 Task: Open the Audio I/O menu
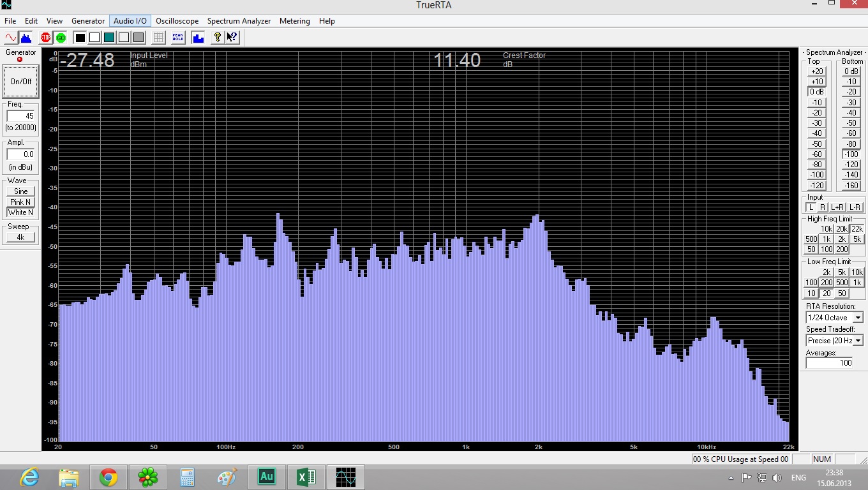(130, 21)
